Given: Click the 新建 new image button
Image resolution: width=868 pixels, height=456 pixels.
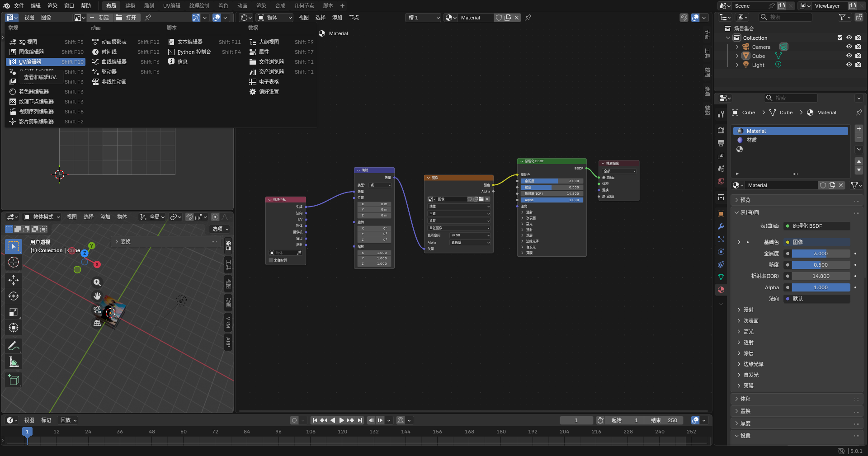Looking at the screenshot, I should (x=99, y=18).
